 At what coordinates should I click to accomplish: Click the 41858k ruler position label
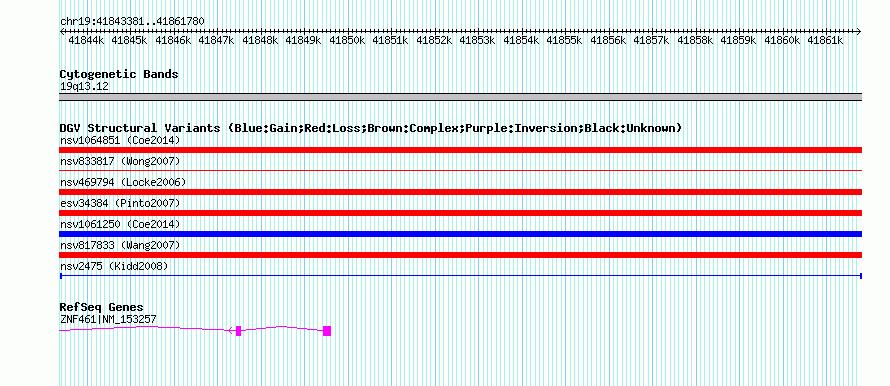(x=695, y=40)
